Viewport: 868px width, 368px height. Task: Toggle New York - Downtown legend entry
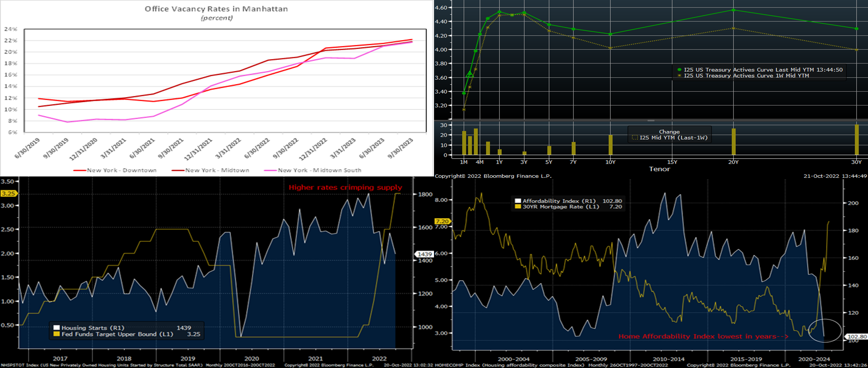click(115, 170)
